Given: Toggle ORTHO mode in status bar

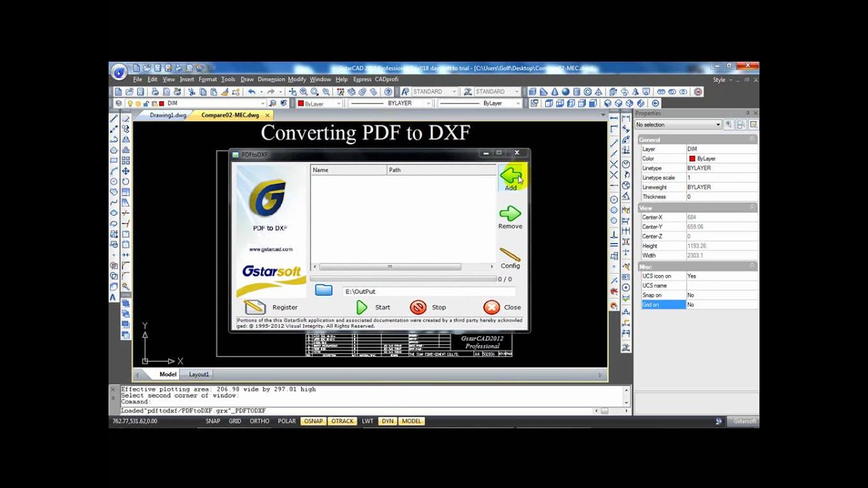Looking at the screenshot, I should coord(259,421).
